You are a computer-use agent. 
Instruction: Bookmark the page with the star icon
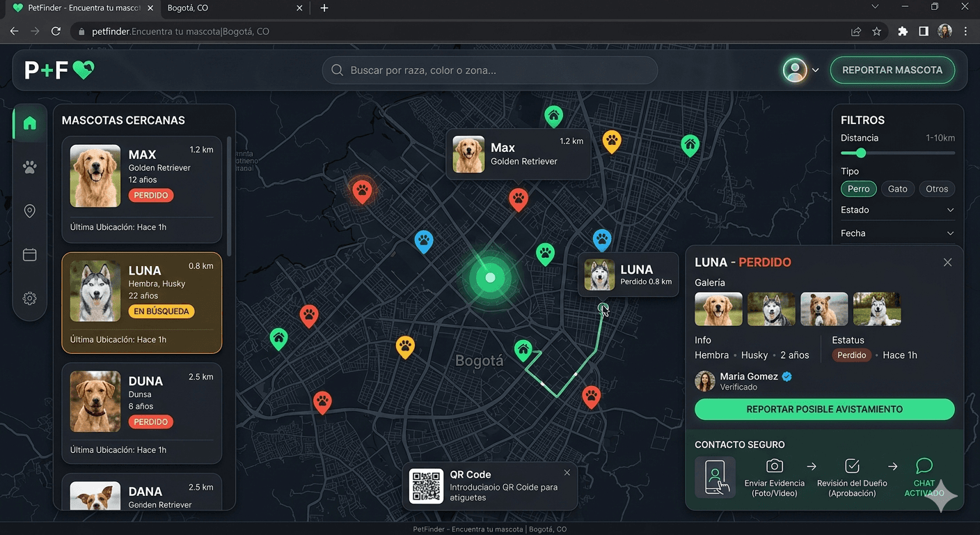pyautogui.click(x=877, y=31)
